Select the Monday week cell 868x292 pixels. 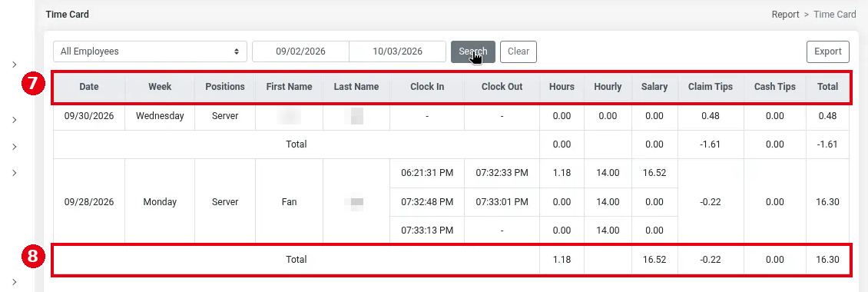pyautogui.click(x=160, y=201)
